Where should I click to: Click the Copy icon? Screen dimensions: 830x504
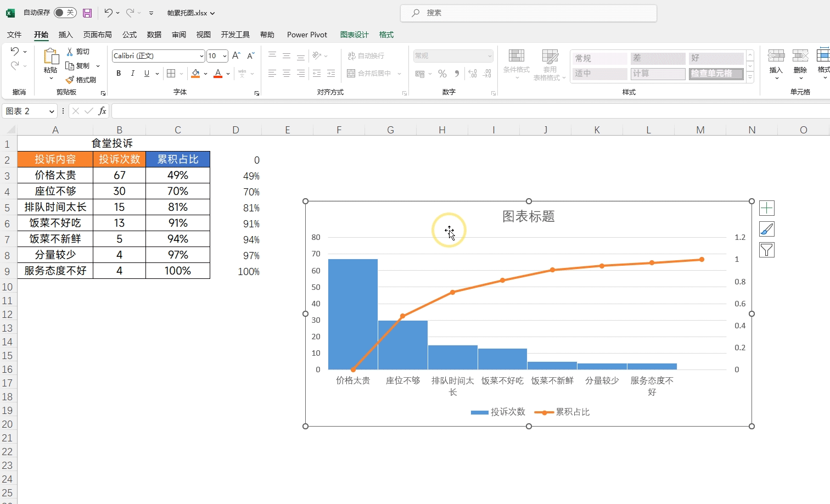[70, 66]
